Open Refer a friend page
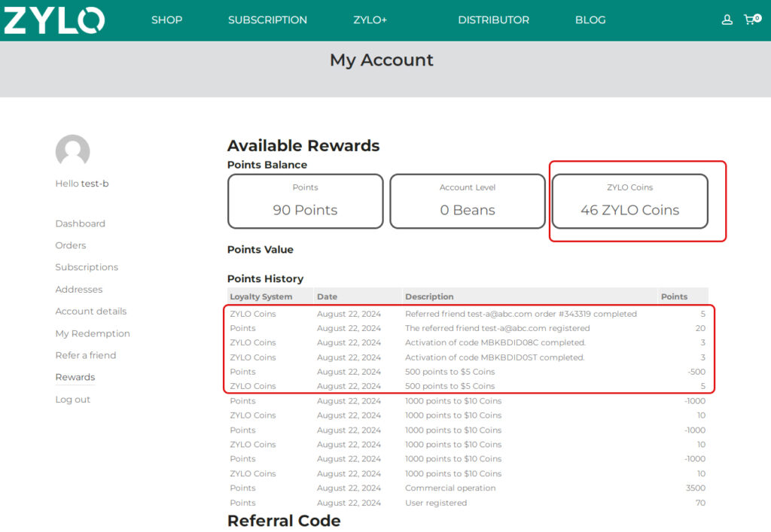 pyautogui.click(x=85, y=355)
